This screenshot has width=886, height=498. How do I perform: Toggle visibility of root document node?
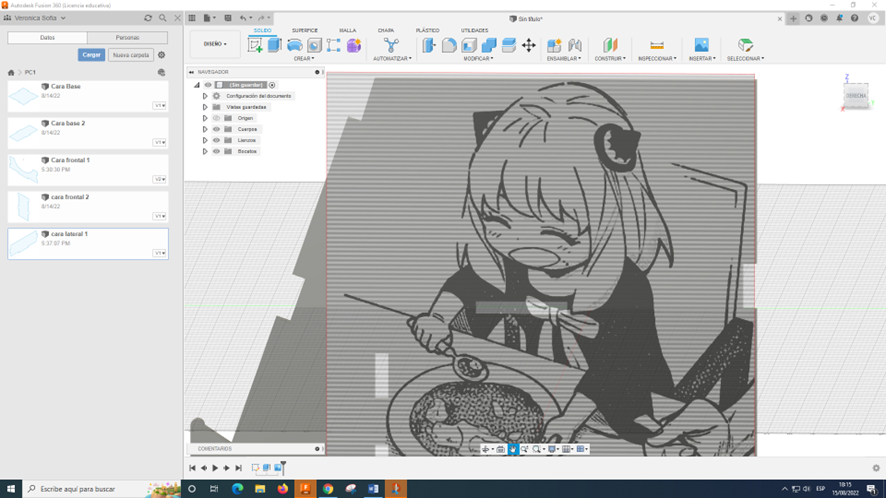coord(208,85)
